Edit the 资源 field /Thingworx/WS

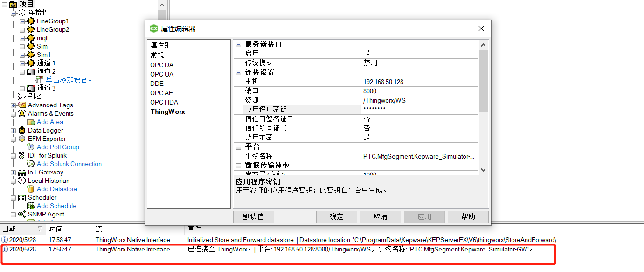click(420, 100)
